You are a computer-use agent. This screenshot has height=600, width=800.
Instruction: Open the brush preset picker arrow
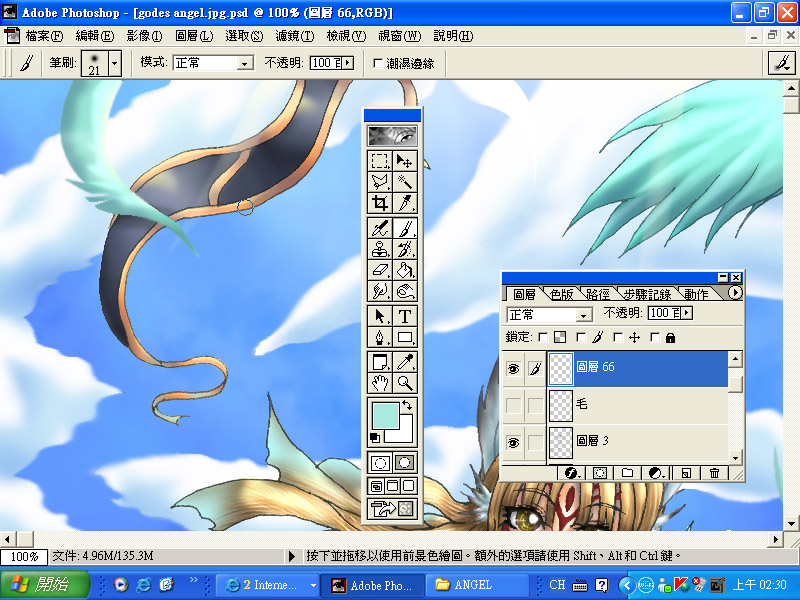(x=115, y=63)
